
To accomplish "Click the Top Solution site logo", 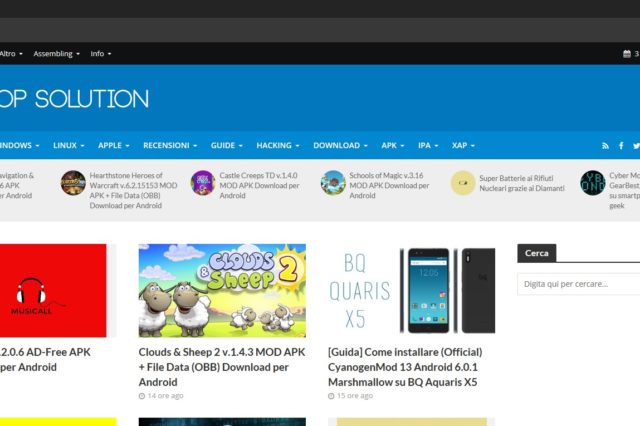I will (74, 99).
